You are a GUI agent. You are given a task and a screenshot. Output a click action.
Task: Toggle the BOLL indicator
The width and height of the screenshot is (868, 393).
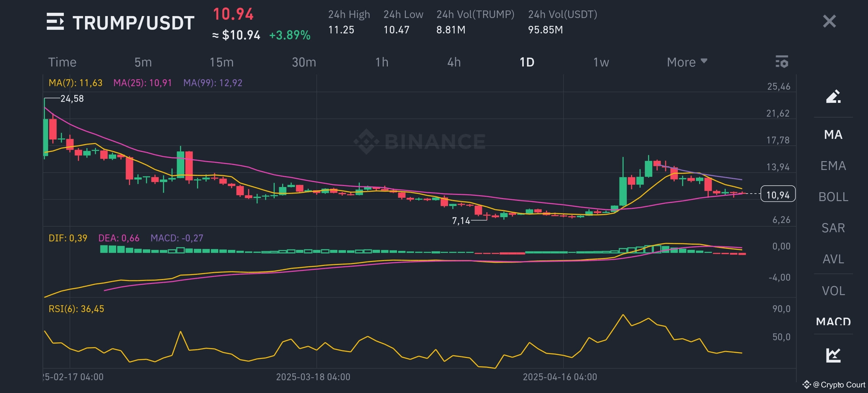833,196
